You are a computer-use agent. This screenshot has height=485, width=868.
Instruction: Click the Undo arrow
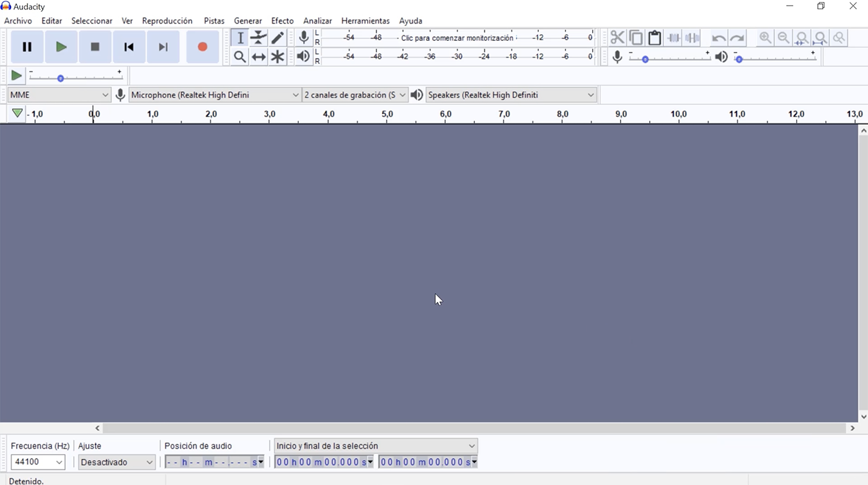pyautogui.click(x=718, y=38)
